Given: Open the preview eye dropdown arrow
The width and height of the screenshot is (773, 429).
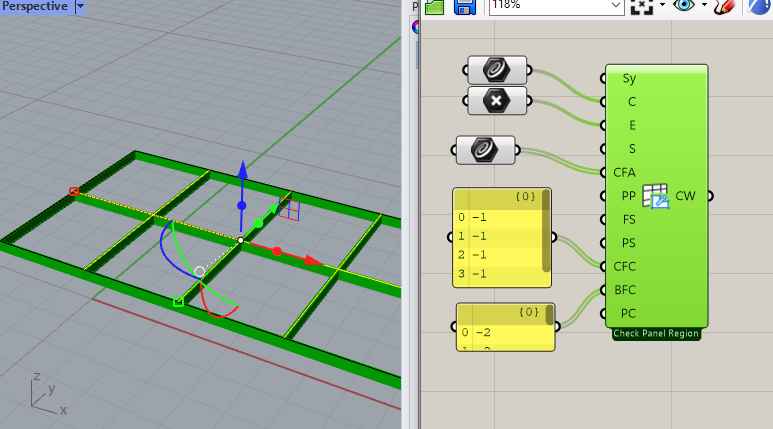Looking at the screenshot, I should pyautogui.click(x=704, y=5).
